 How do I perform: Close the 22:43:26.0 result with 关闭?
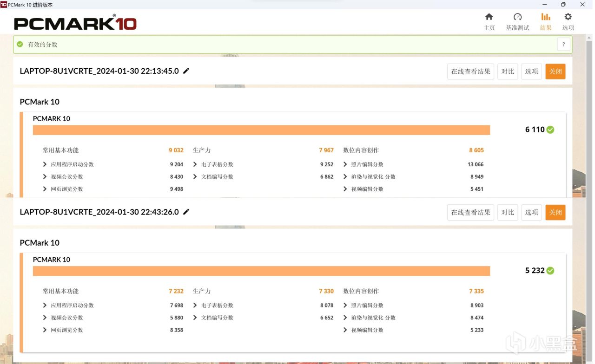[555, 212]
